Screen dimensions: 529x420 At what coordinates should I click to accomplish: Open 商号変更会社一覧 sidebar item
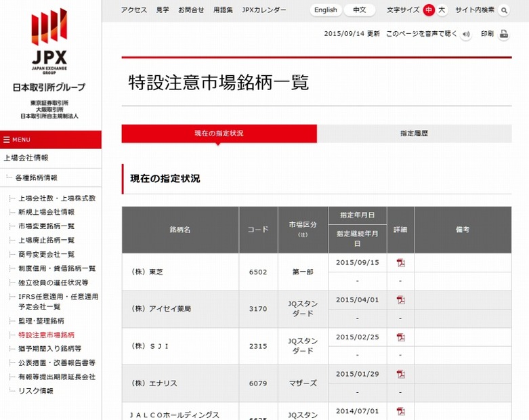pyautogui.click(x=47, y=255)
